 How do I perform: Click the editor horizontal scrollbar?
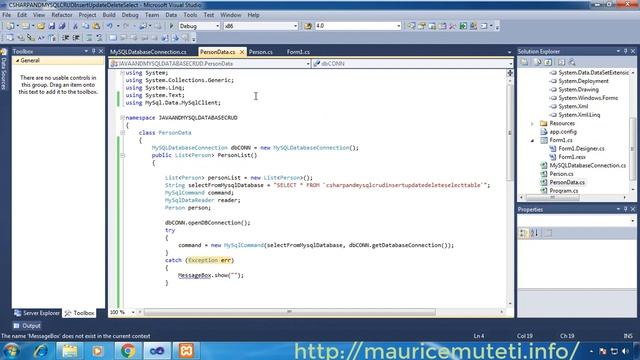(289, 312)
